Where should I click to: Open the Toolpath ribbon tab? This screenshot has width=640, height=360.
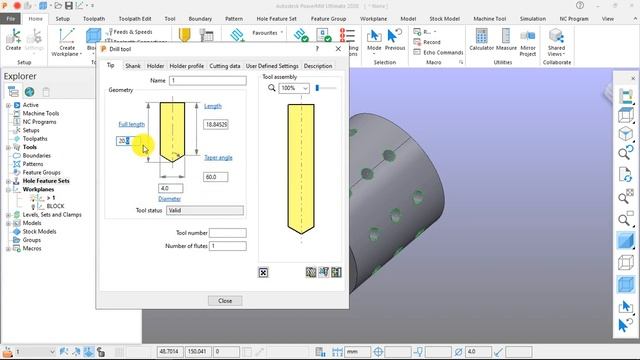pyautogui.click(x=94, y=19)
